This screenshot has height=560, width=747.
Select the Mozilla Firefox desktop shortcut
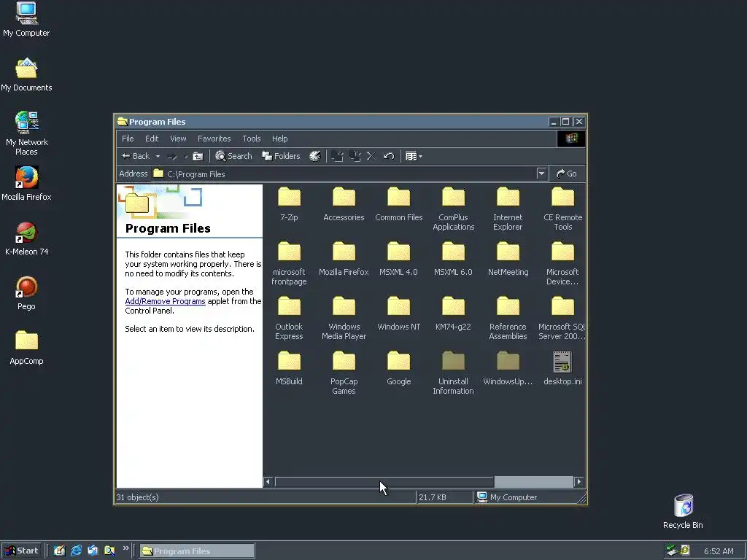(26, 183)
